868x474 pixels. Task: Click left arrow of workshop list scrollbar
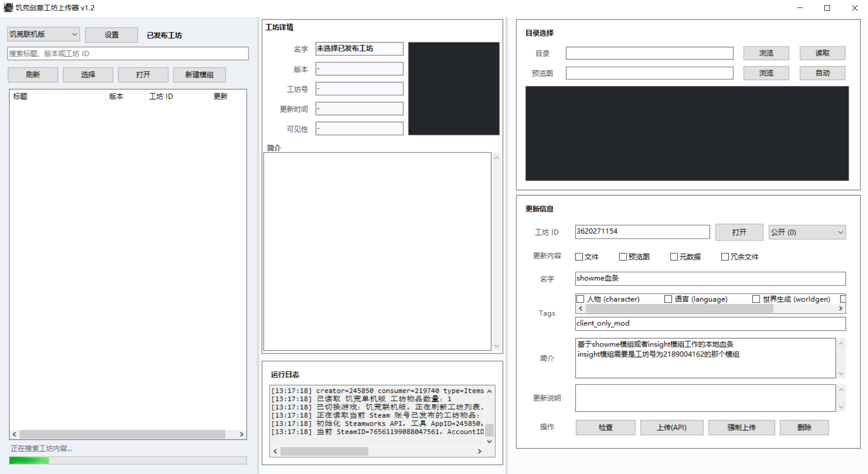15,434
